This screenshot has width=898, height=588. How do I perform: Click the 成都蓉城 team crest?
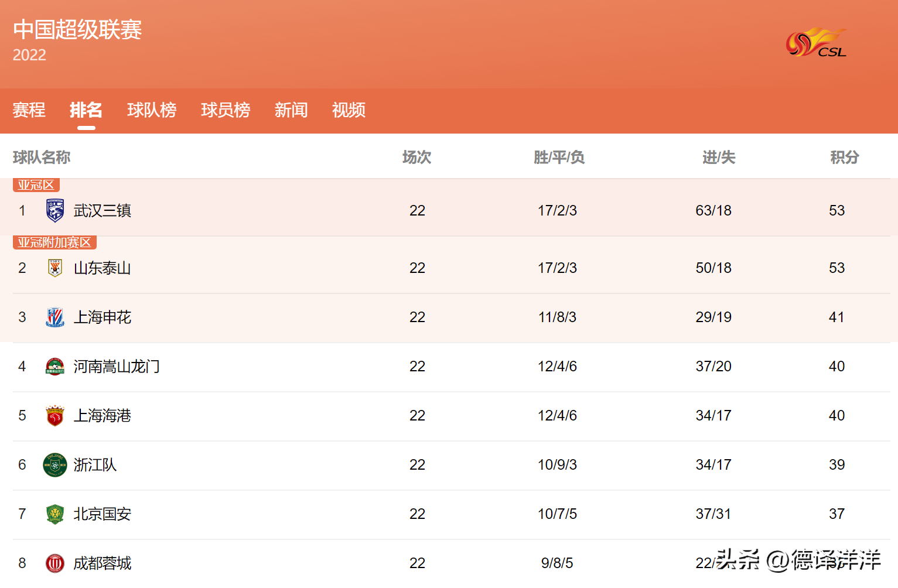click(x=55, y=563)
